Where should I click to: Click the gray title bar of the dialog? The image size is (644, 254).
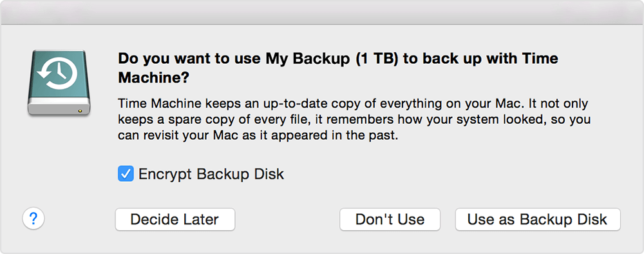click(x=322, y=12)
